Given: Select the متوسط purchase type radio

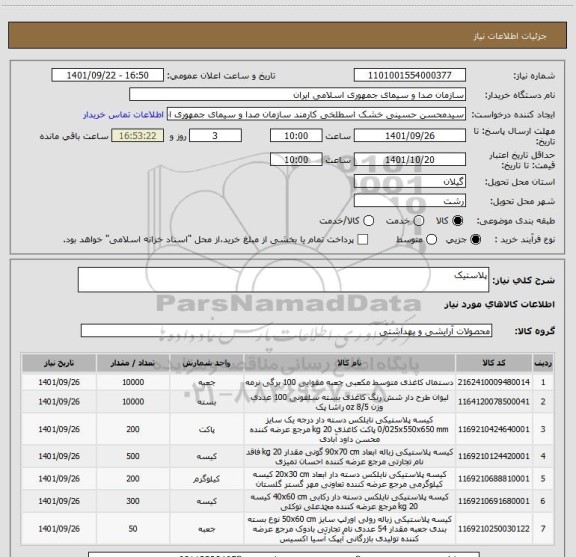Looking at the screenshot, I should click(x=431, y=240).
